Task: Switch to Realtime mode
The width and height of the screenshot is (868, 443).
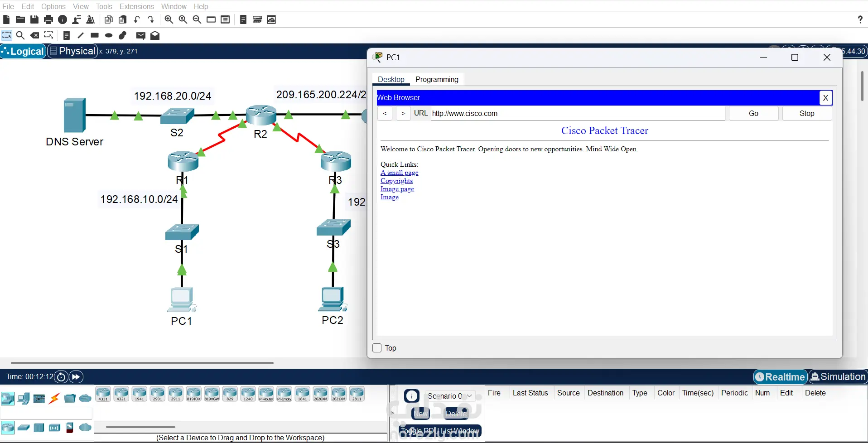Action: tap(781, 377)
